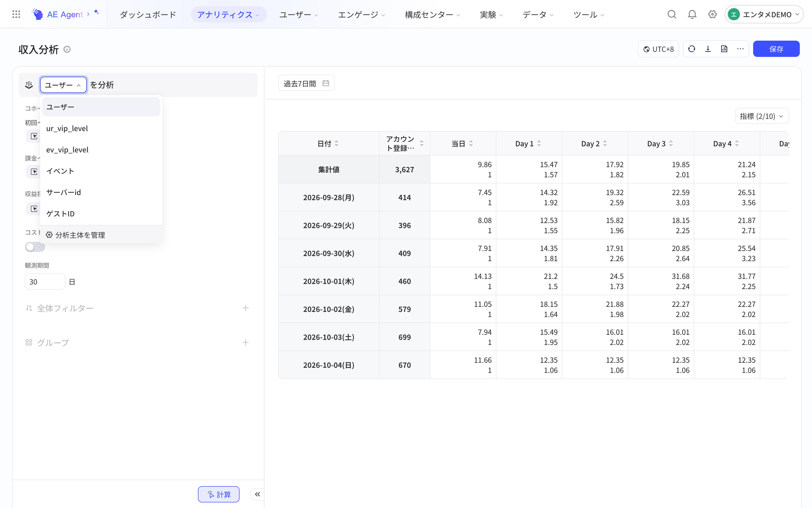The image size is (812, 508).
Task: Refresh the report with reload icon
Action: [x=691, y=49]
